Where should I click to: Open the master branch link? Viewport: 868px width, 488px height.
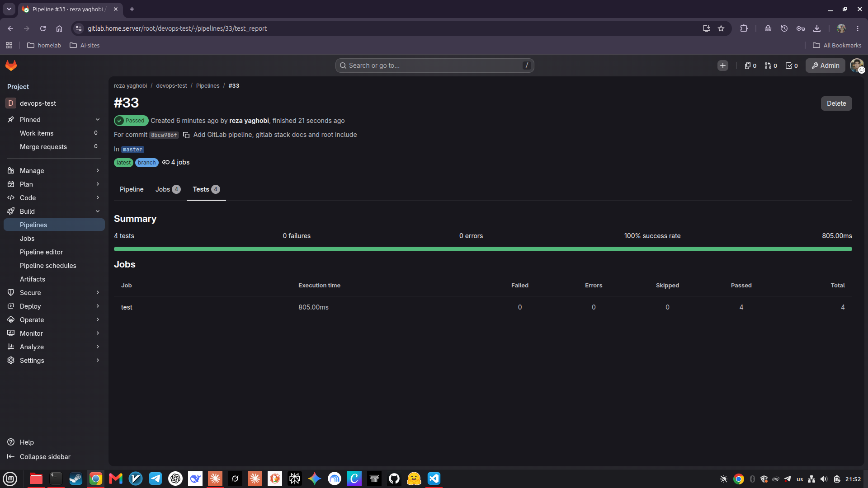(132, 150)
